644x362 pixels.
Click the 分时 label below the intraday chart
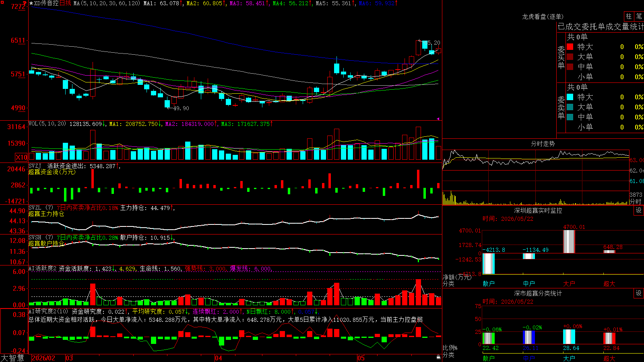pyautogui.click(x=636, y=202)
